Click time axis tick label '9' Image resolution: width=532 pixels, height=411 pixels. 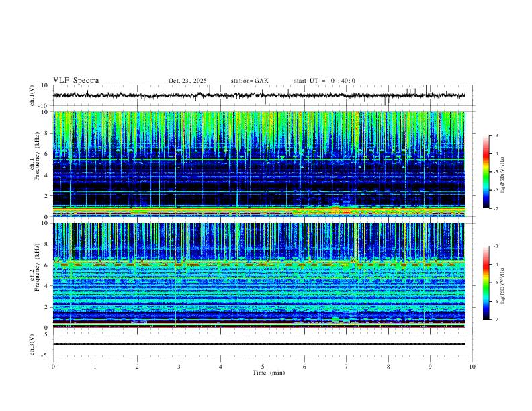click(430, 367)
